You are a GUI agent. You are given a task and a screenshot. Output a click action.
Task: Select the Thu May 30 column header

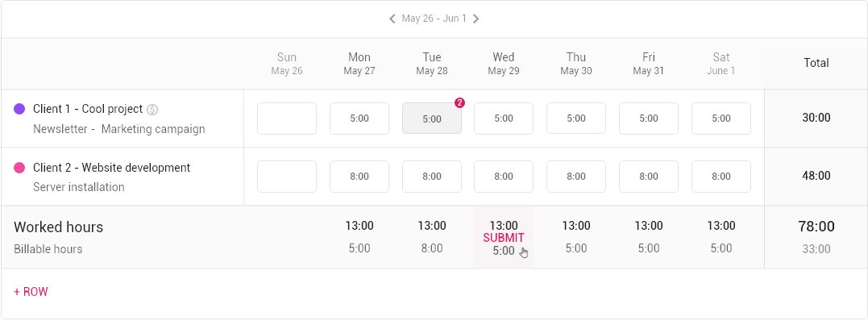576,64
